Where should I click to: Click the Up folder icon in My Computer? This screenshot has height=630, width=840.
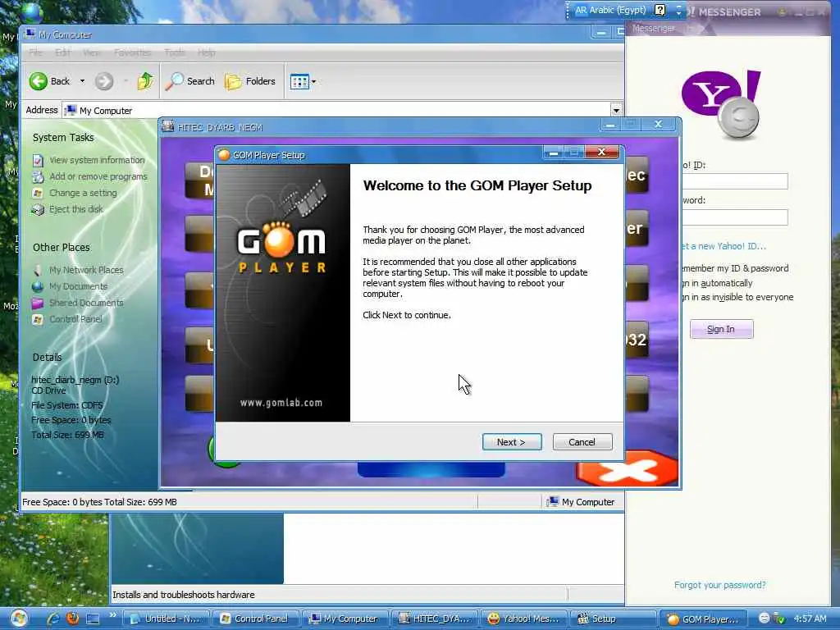(145, 81)
